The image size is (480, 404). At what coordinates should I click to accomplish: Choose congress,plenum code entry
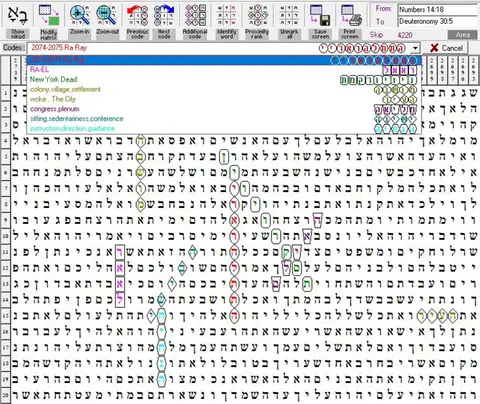[x=224, y=109]
